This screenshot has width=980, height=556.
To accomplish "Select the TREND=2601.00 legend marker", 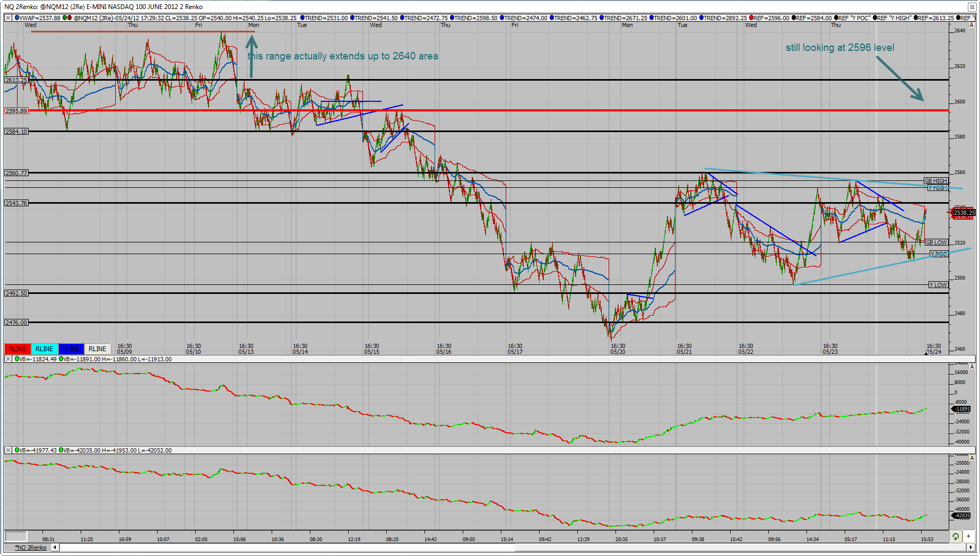I will (652, 18).
